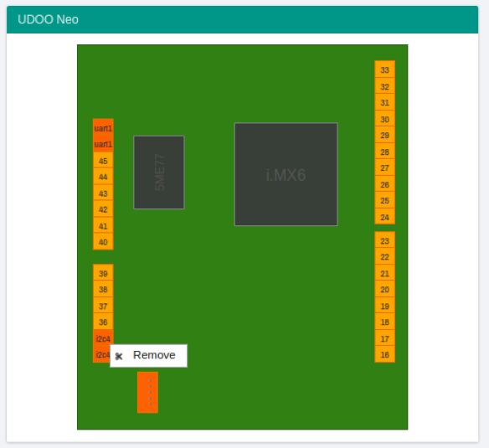
Task: Click the 5ME77 chip
Action: (159, 173)
